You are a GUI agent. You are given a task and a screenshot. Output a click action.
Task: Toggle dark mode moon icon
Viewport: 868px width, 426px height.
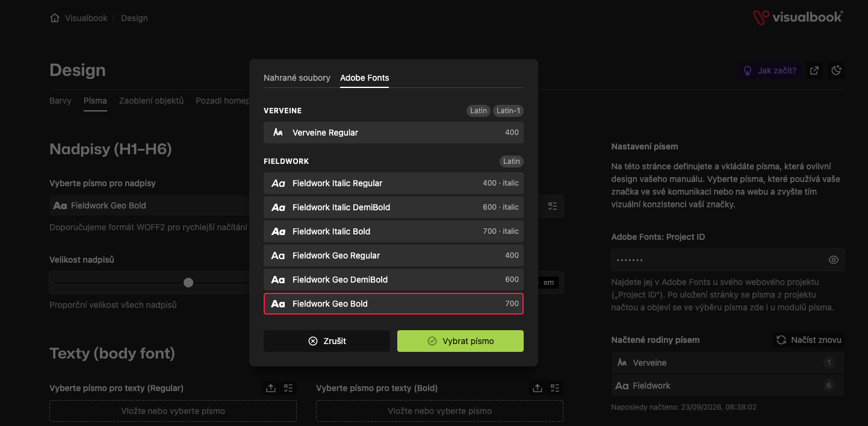pyautogui.click(x=836, y=70)
